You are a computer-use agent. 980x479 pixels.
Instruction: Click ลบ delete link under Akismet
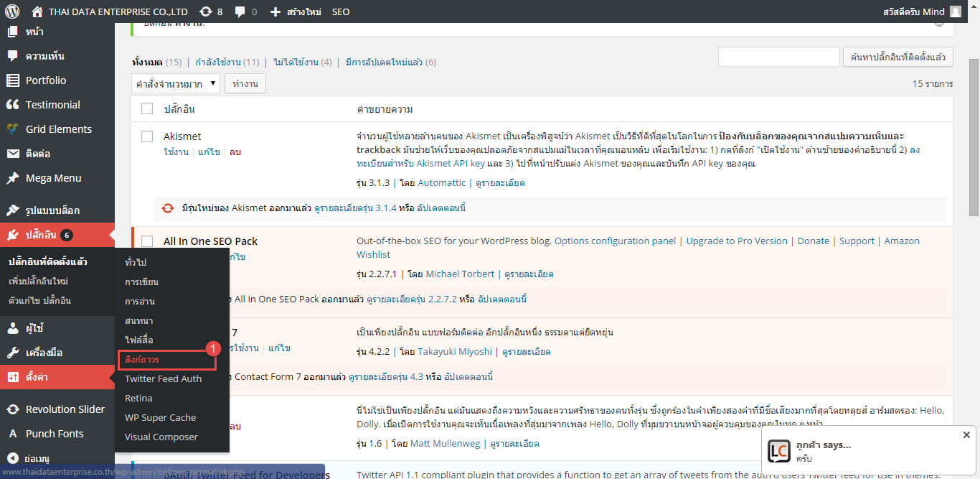235,152
